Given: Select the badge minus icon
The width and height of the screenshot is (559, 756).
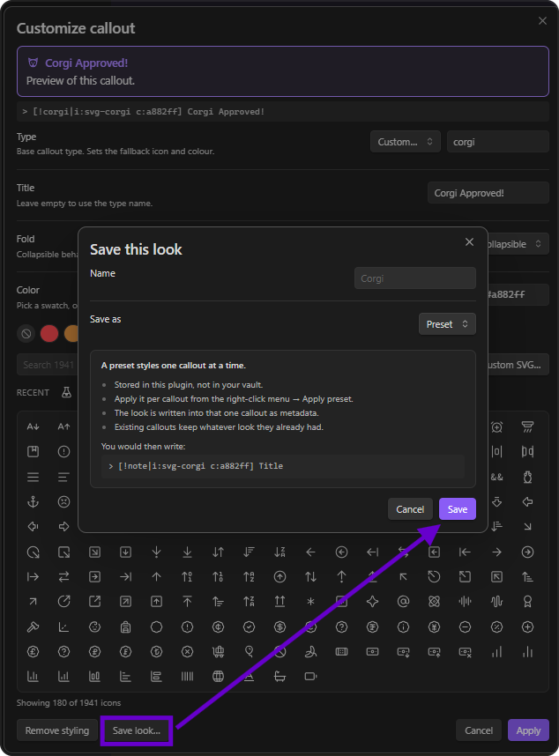Looking at the screenshot, I should (465, 626).
